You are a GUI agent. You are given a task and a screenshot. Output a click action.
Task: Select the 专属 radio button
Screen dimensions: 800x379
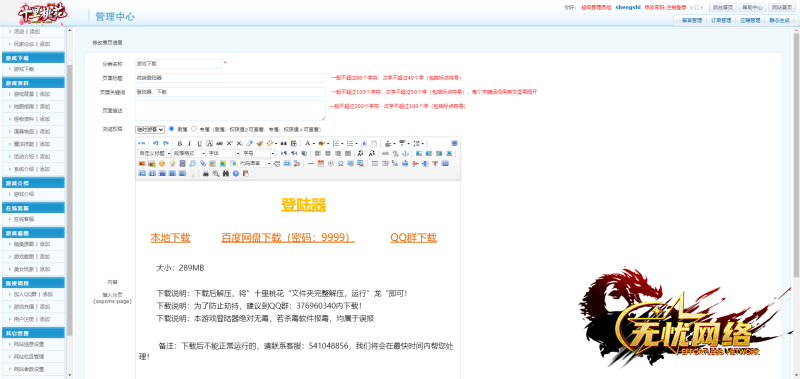tap(194, 129)
